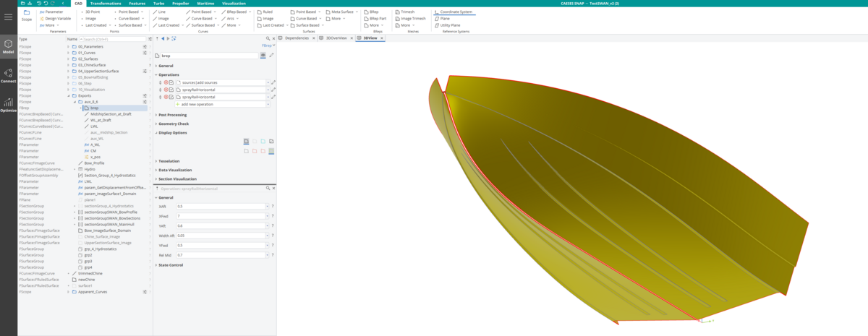The image size is (868, 336).
Task: Click the tree search box
Action: 114,39
